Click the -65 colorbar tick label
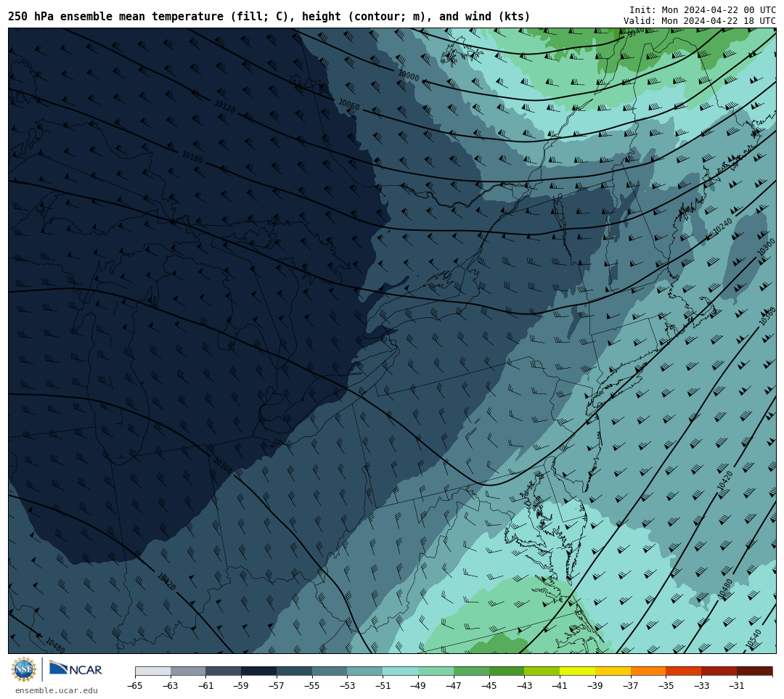 click(135, 685)
